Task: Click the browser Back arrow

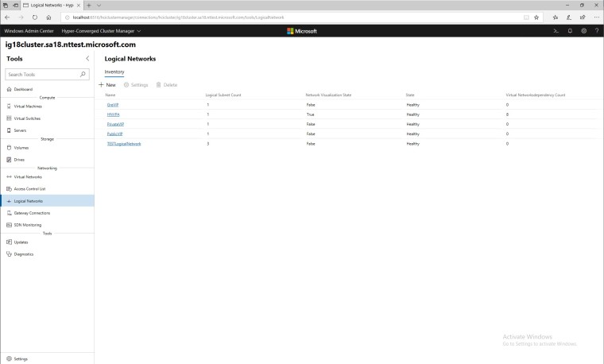Action: [7, 17]
